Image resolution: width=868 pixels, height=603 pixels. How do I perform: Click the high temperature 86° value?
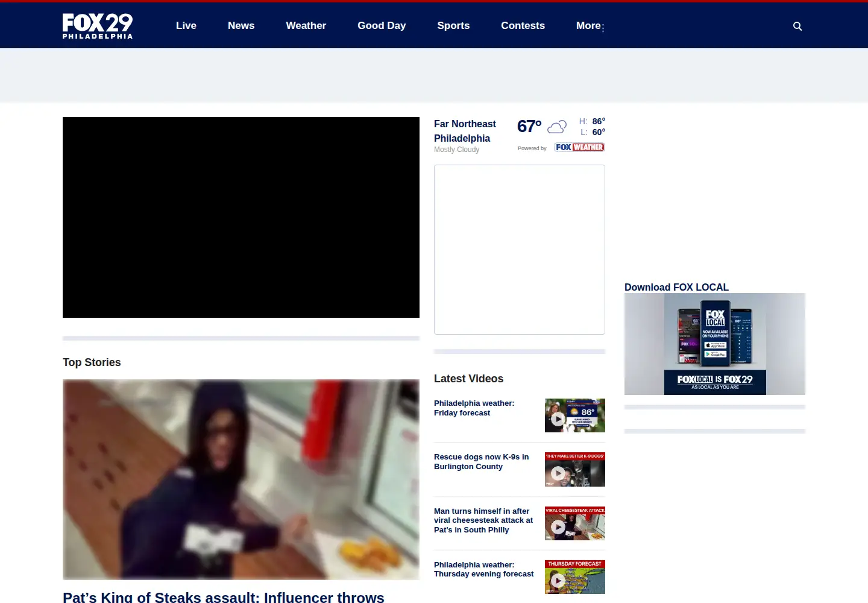click(x=599, y=121)
